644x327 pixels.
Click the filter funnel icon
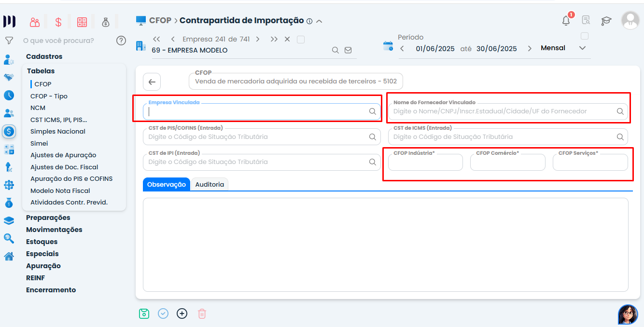point(9,41)
